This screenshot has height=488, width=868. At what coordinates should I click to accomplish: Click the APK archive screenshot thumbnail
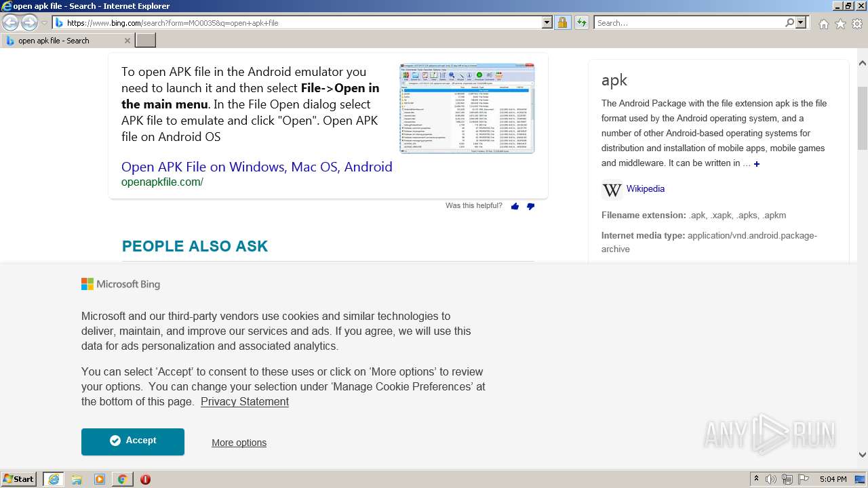pyautogui.click(x=467, y=108)
